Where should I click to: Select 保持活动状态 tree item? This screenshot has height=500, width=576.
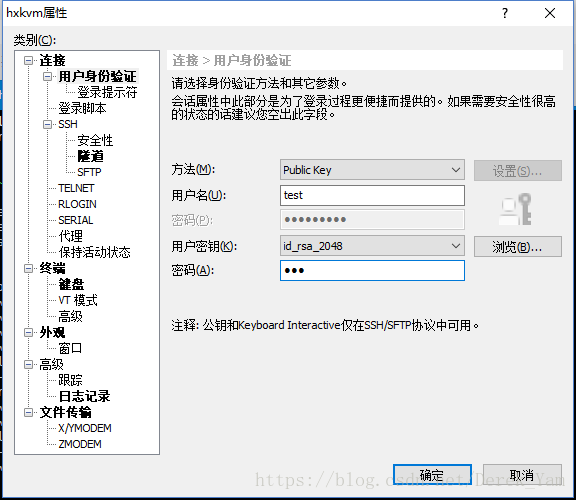coord(94,252)
